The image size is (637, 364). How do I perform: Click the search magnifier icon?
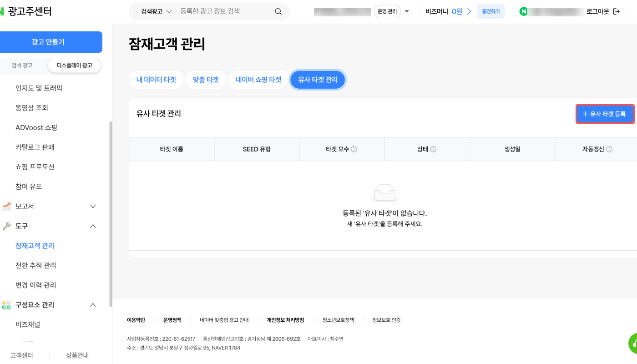[278, 11]
